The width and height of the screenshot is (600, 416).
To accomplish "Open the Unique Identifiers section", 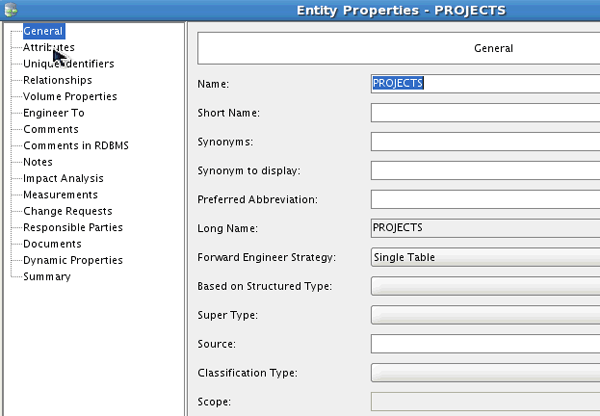I will (68, 64).
